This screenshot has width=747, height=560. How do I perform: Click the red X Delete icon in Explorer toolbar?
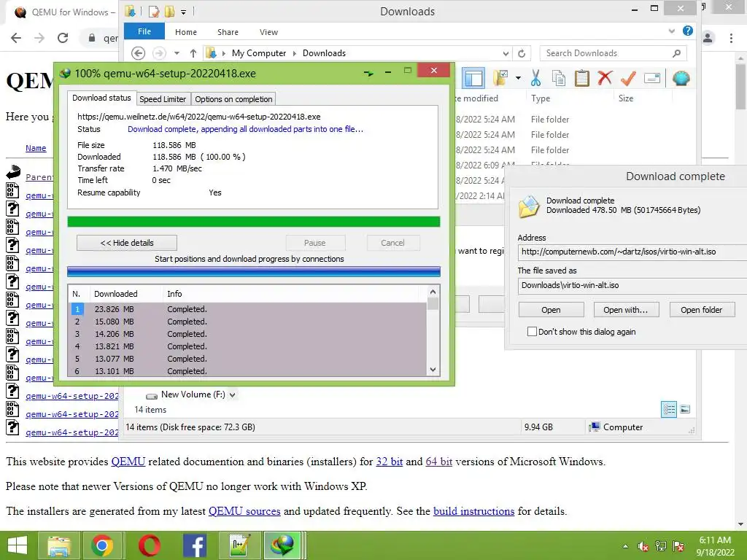pyautogui.click(x=605, y=77)
